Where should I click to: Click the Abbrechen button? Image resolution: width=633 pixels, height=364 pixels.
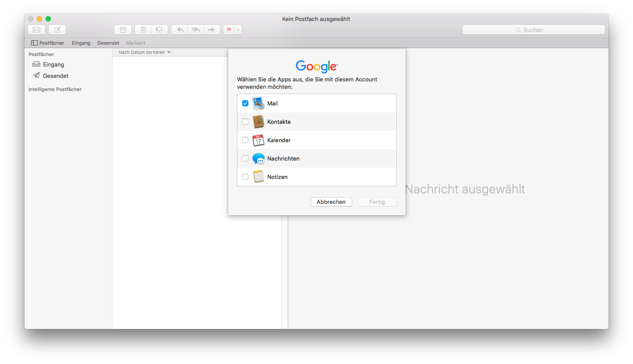pyautogui.click(x=331, y=202)
